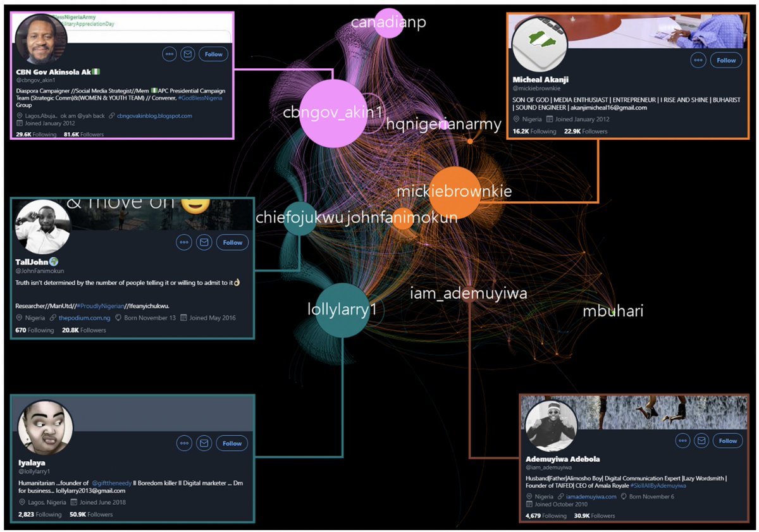Open thepodium.com.ng link
The height and width of the screenshot is (532, 759).
(x=84, y=318)
